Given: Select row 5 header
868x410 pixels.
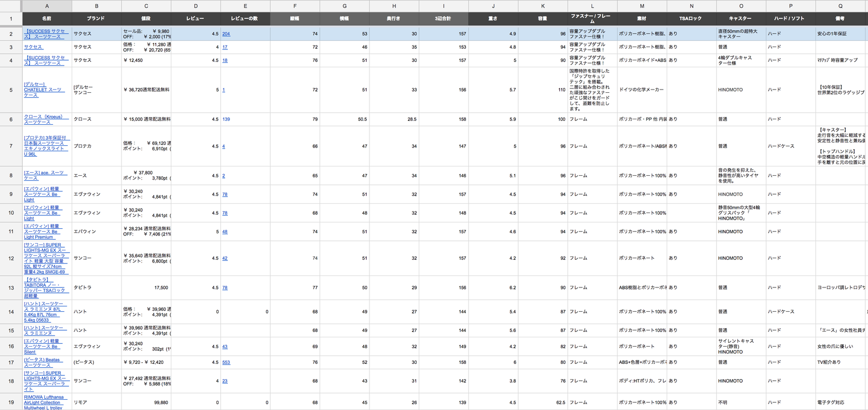Looking at the screenshot, I should pyautogui.click(x=11, y=90).
